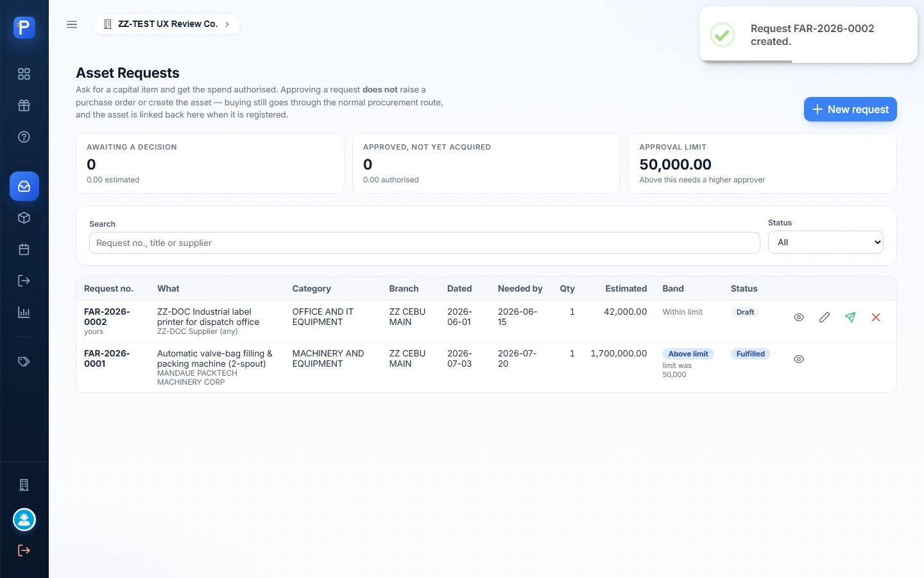
Task: Click the red logout icon
Action: click(24, 550)
